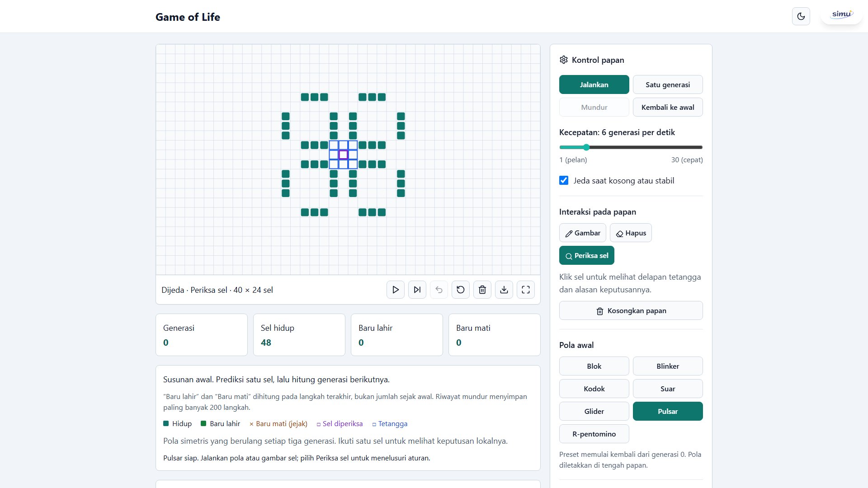
Task: Load the R-pentomino preset pattern
Action: point(594,434)
